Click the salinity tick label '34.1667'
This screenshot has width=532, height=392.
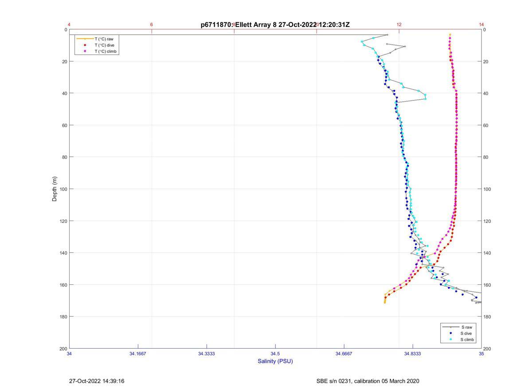coord(138,354)
